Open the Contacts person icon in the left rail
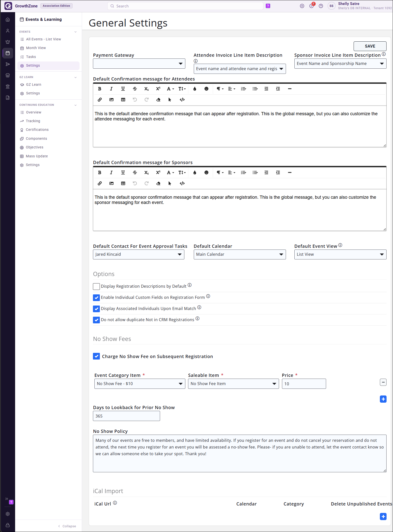This screenshot has width=393, height=532. [8, 31]
